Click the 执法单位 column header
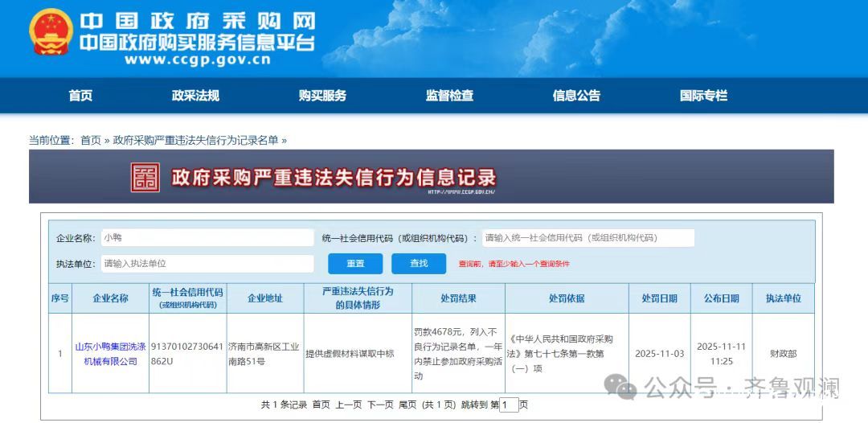This screenshot has height=423, width=868. point(784,298)
